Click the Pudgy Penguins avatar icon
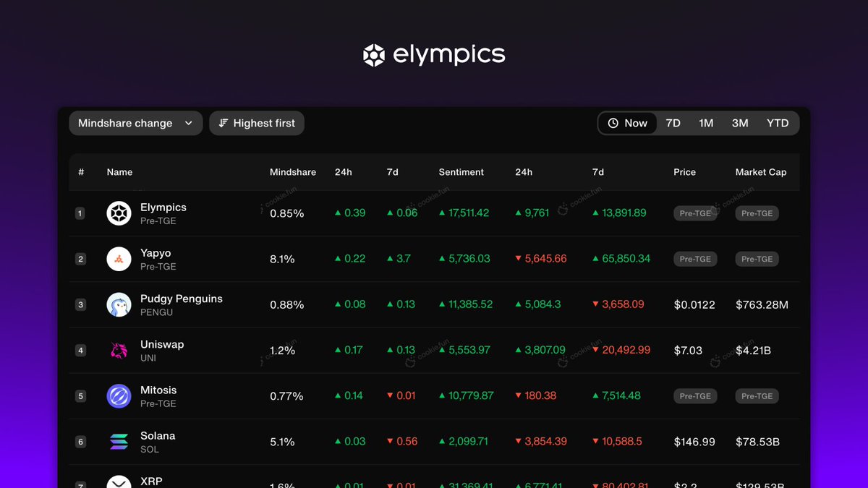The height and width of the screenshot is (488, 868). pyautogui.click(x=119, y=304)
